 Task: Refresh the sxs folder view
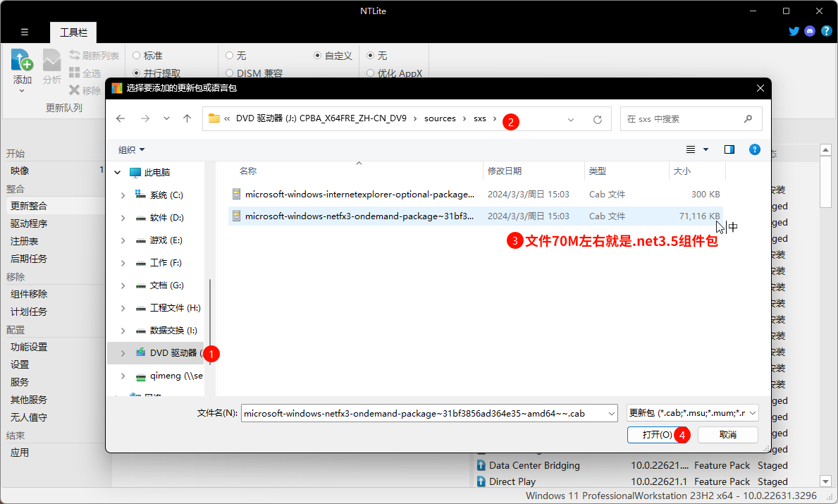click(598, 119)
